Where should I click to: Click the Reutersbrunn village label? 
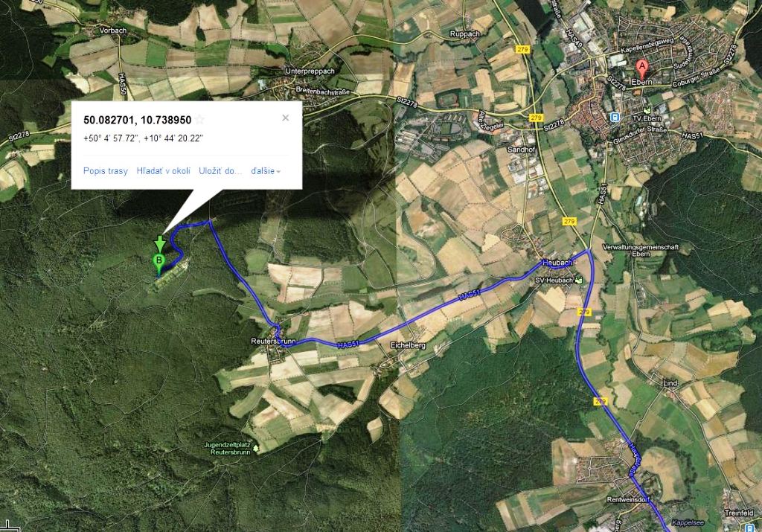click(273, 341)
